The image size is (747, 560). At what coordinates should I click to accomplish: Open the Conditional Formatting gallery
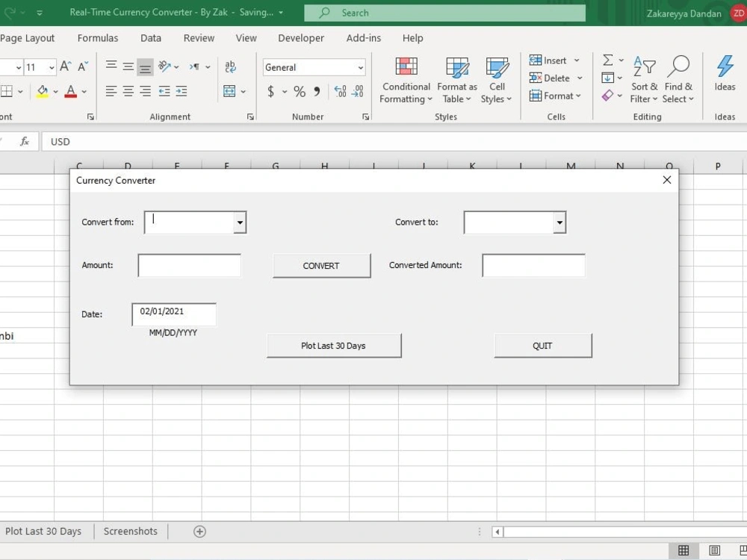tap(406, 78)
